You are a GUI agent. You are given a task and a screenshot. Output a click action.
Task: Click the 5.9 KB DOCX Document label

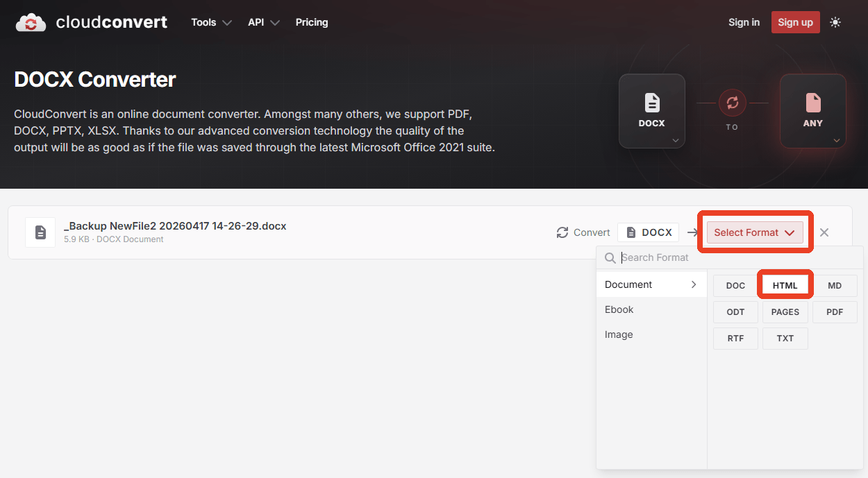pyautogui.click(x=114, y=239)
